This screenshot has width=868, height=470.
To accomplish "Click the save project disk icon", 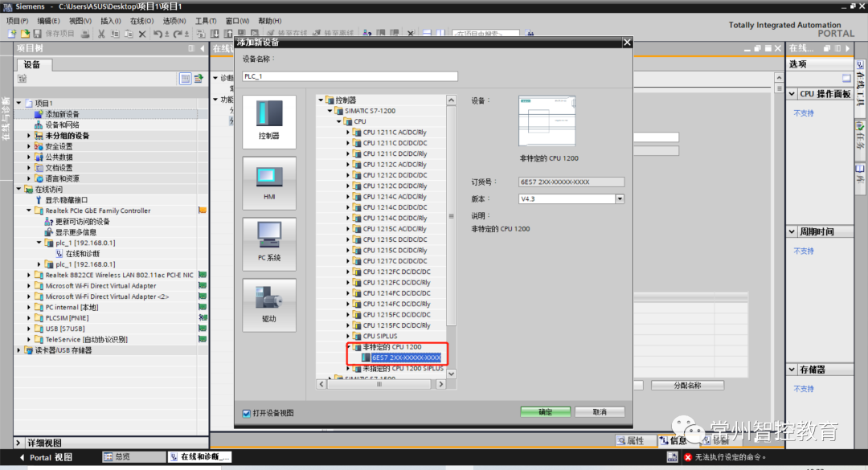I will click(x=38, y=34).
